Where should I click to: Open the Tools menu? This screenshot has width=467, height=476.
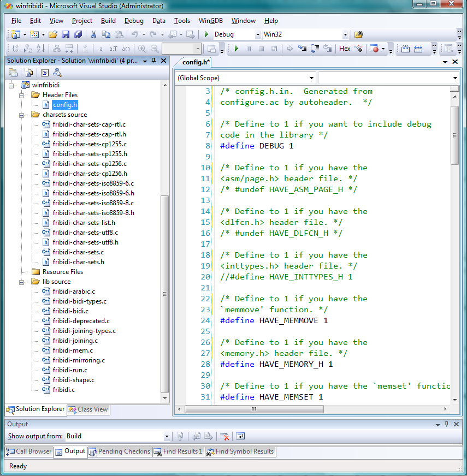coord(182,21)
